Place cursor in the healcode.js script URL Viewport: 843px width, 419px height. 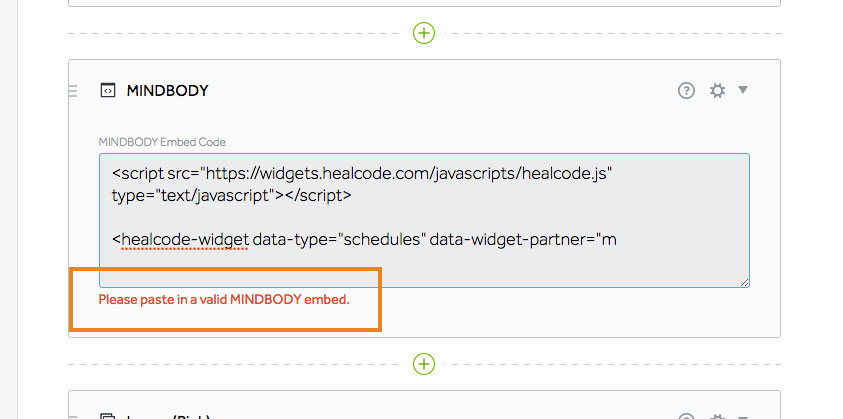pyautogui.click(x=409, y=174)
